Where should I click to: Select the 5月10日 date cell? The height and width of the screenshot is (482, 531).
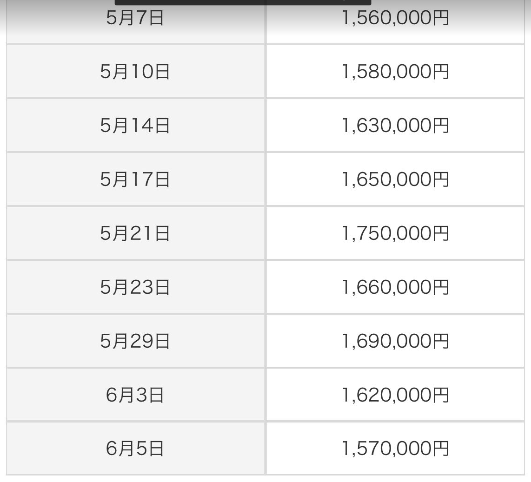coord(135,71)
